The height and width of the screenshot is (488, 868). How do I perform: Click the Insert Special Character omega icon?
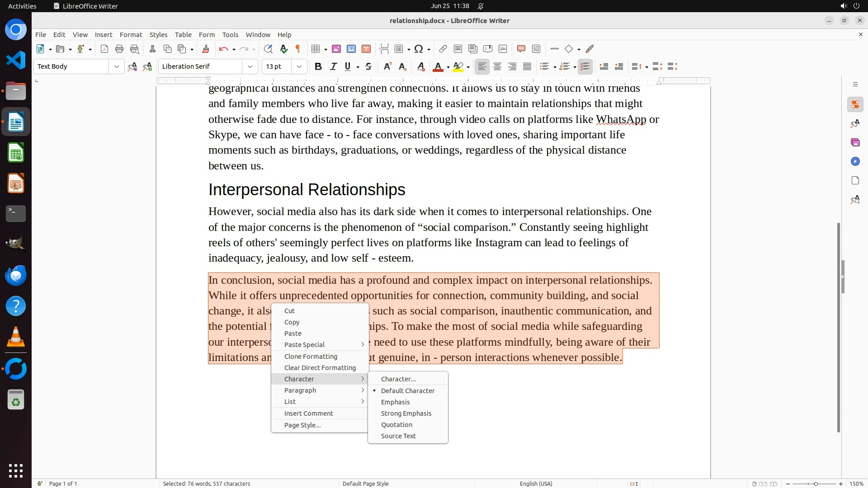(x=419, y=49)
